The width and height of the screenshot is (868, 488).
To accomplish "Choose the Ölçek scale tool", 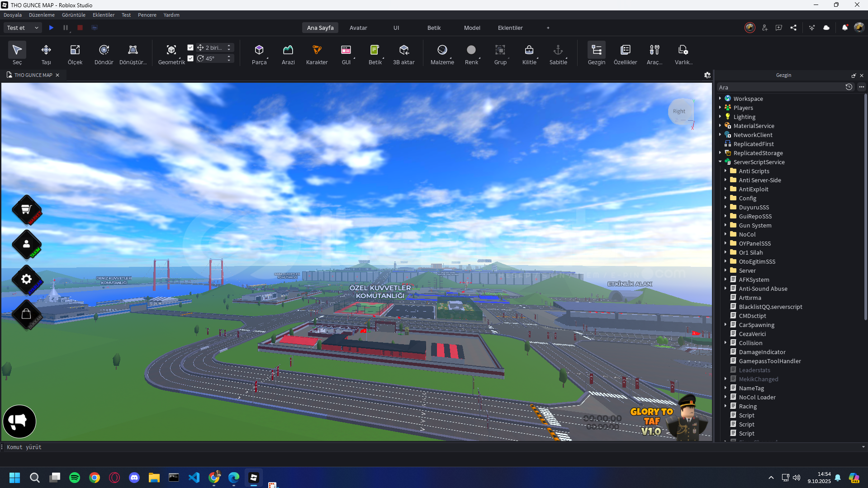I will pyautogui.click(x=75, y=54).
